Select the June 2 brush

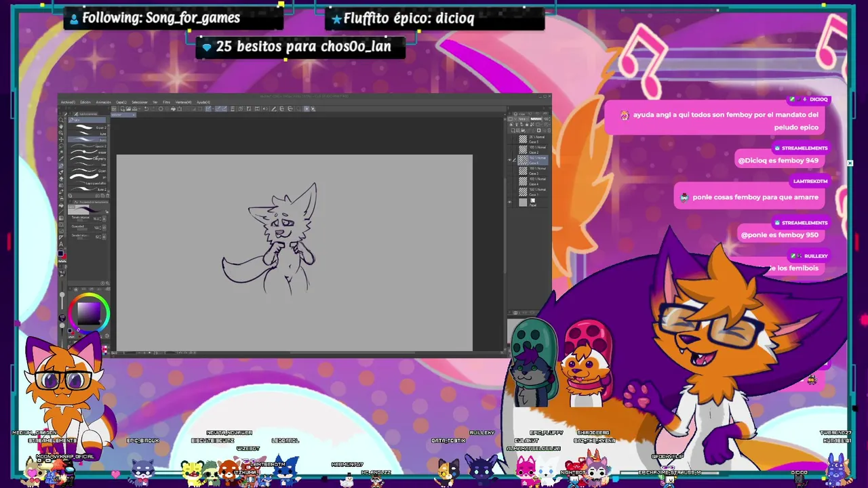(x=87, y=189)
